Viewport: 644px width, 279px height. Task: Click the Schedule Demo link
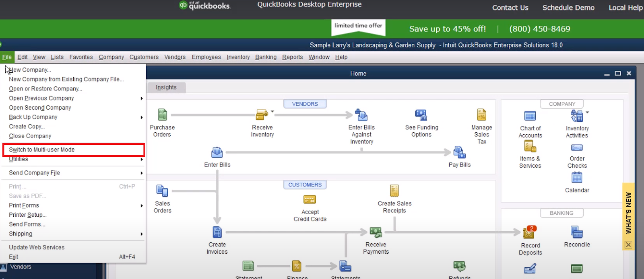[x=568, y=8]
